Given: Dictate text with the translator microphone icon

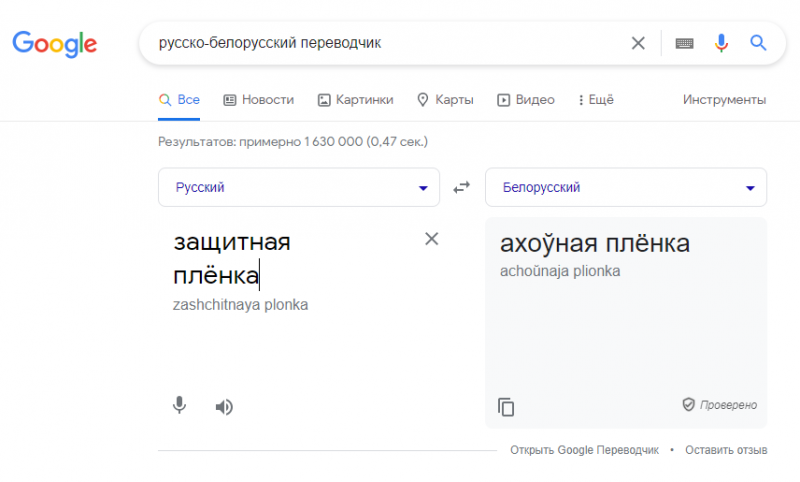Looking at the screenshot, I should click(x=179, y=406).
